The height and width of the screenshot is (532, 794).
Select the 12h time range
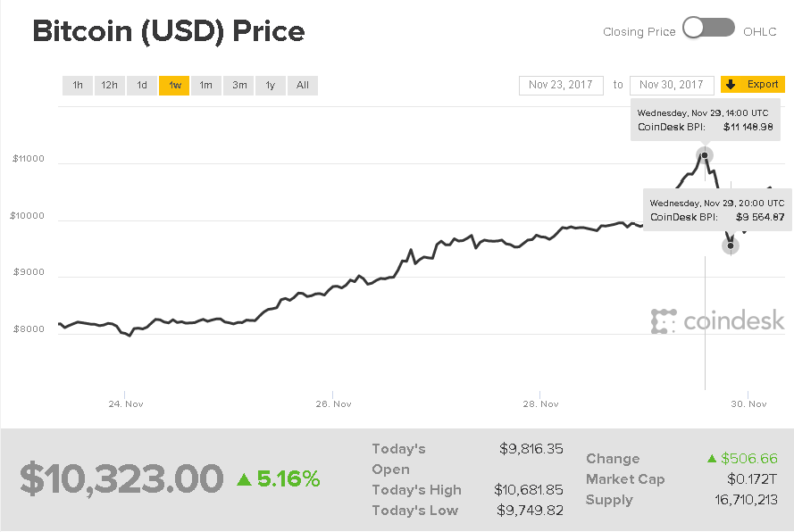(x=110, y=86)
